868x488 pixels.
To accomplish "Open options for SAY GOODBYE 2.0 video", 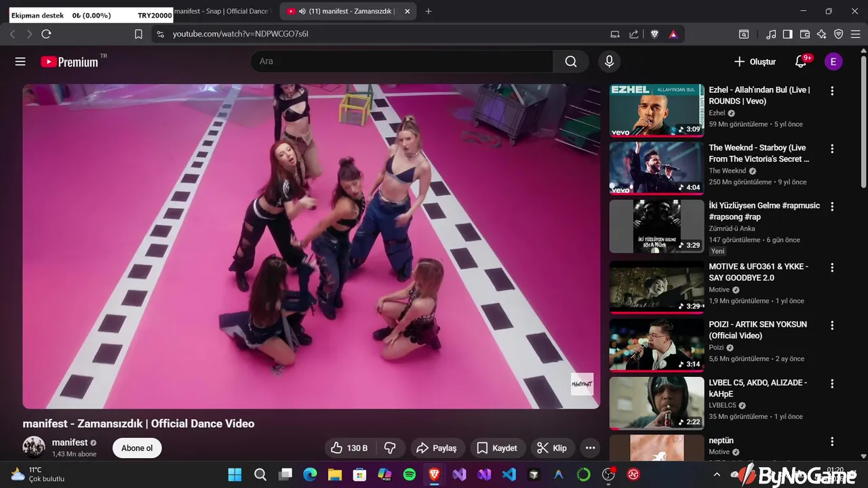I will pyautogui.click(x=832, y=268).
